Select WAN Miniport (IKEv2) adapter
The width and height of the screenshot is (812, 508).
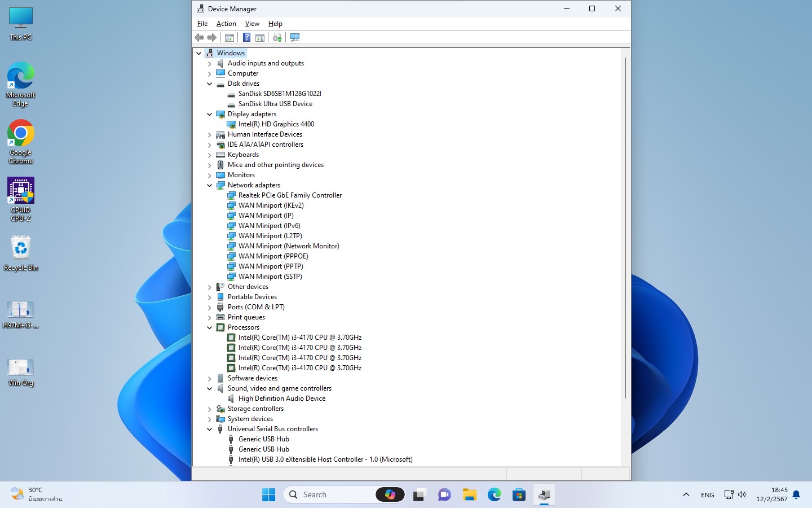(271, 205)
